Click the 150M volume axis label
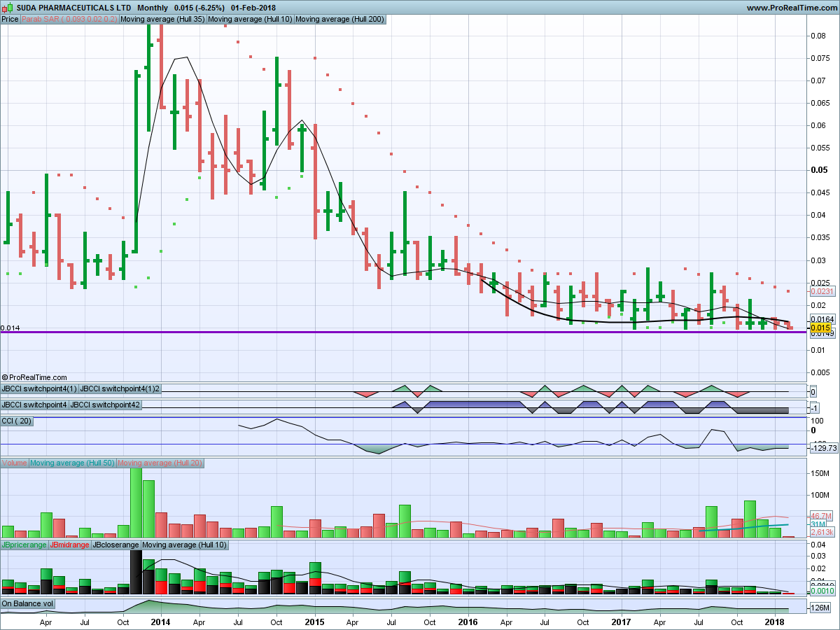Screen dimensions: 840x630 pos(821,473)
